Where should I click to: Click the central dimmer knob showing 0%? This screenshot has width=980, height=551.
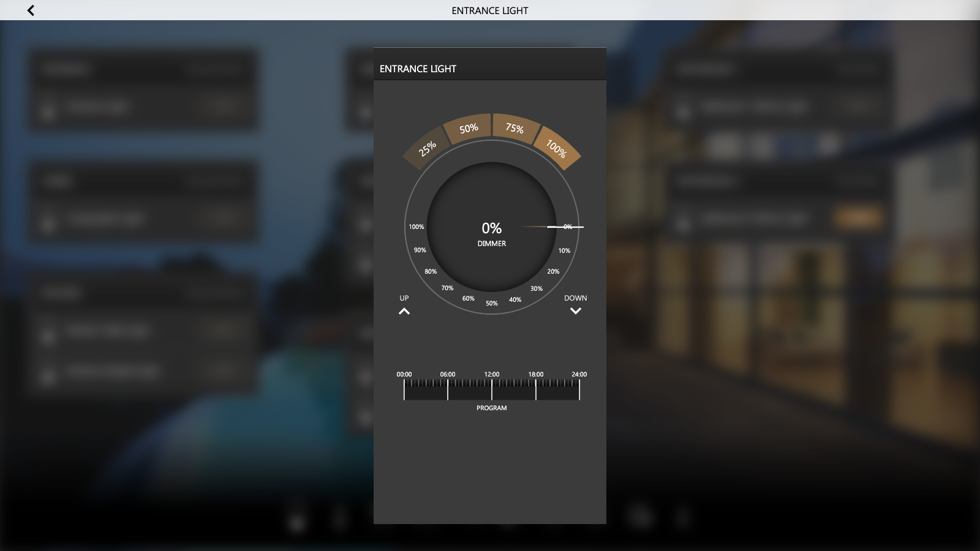[x=492, y=227]
